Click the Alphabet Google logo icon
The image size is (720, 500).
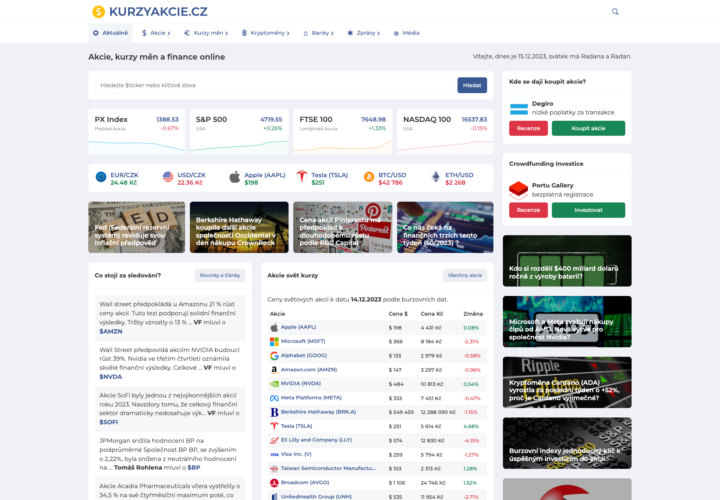pyautogui.click(x=274, y=356)
